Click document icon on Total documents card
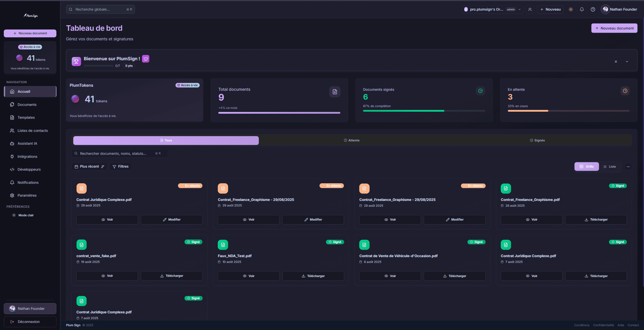This screenshot has width=644, height=330. click(335, 92)
